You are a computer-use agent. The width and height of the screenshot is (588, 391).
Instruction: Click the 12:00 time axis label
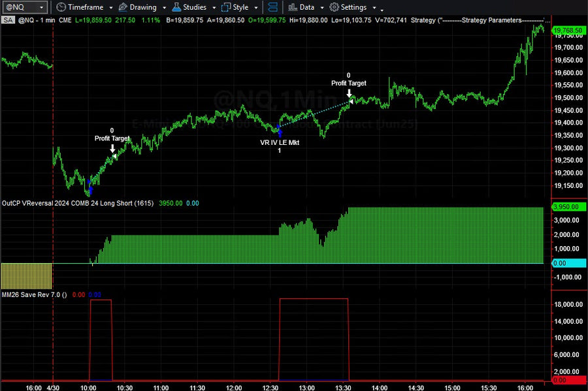[234, 388]
